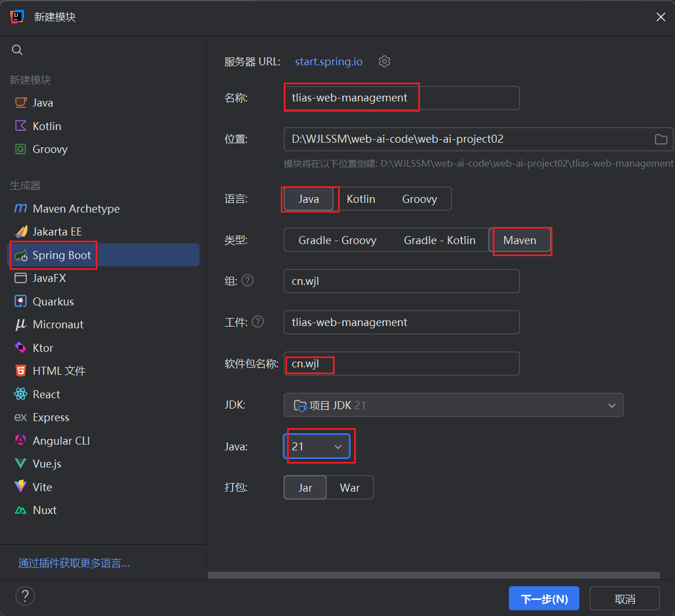Click the Maven Archetype m icon

(21, 209)
